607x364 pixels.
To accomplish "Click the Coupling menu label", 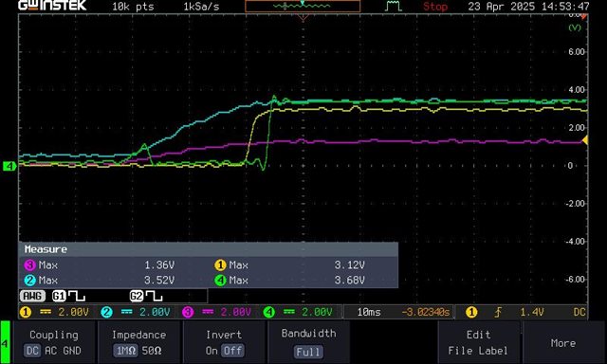I will pyautogui.click(x=54, y=335).
